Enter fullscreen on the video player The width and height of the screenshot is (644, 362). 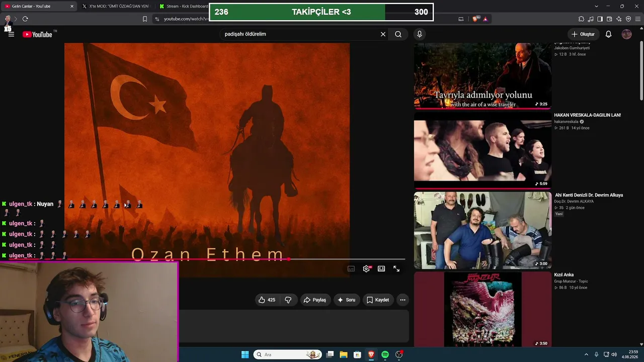[x=396, y=268]
